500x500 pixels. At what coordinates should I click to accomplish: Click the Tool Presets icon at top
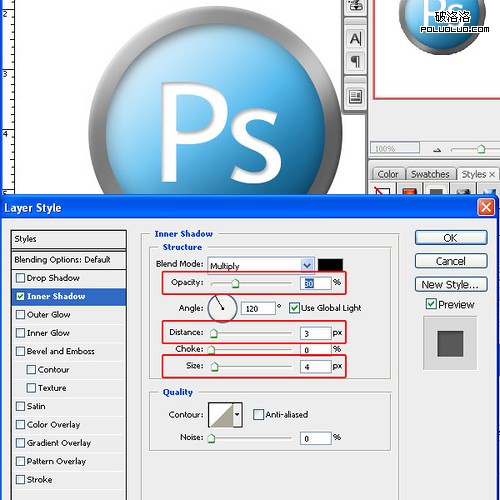[x=355, y=6]
